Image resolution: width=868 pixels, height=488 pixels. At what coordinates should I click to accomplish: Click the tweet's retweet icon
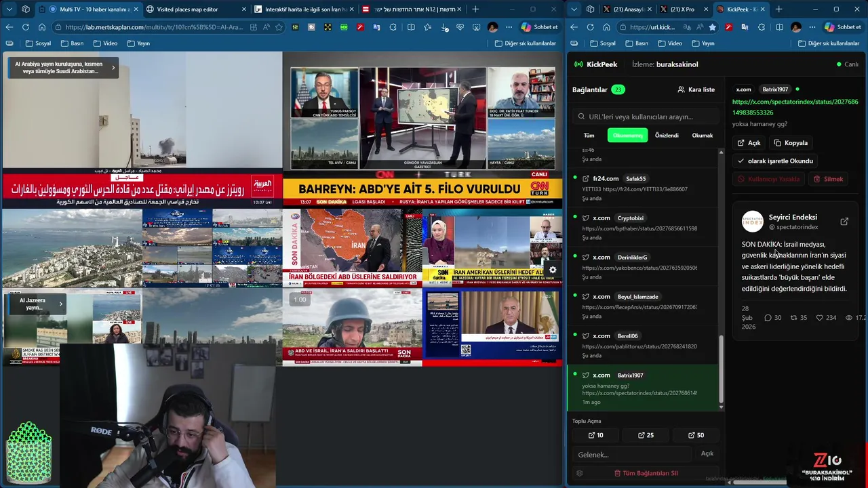point(794,317)
